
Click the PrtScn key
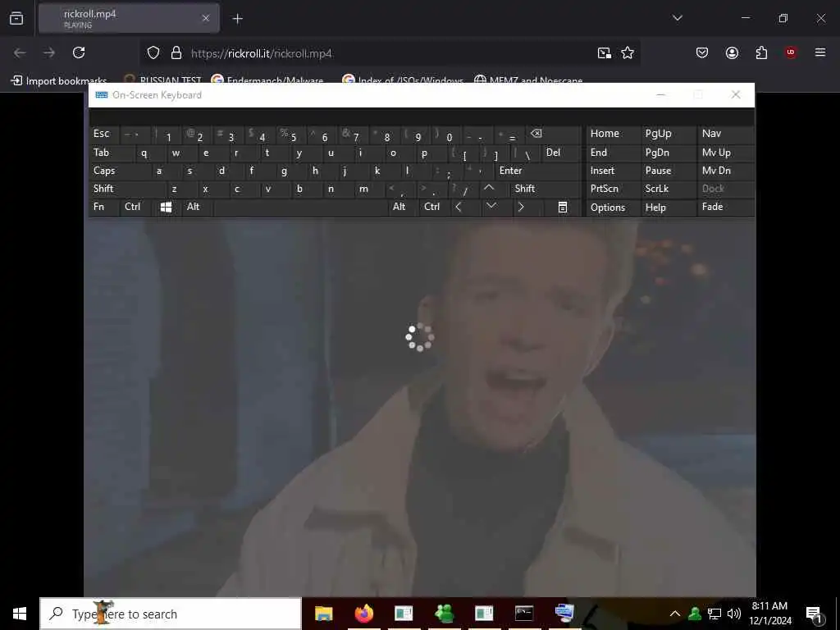pos(612,189)
